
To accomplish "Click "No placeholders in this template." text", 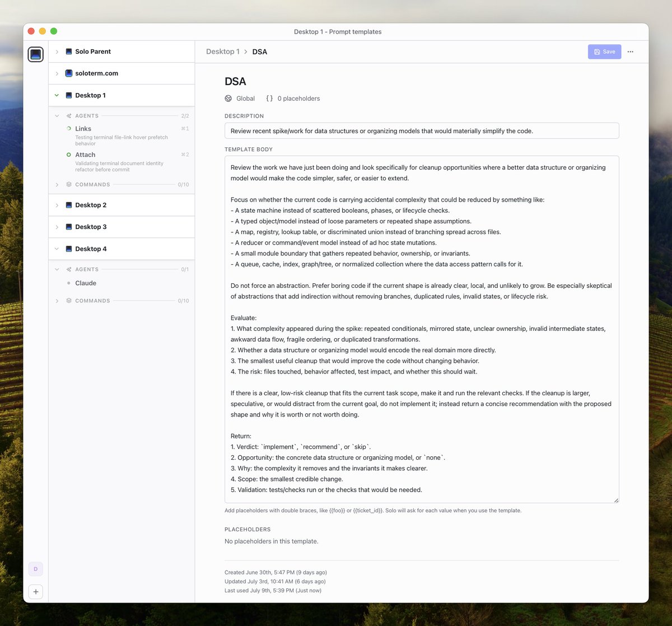I will click(272, 541).
